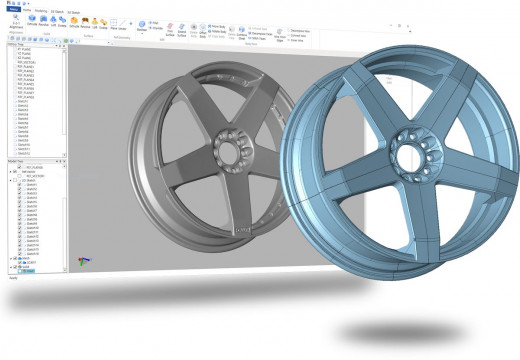The height and width of the screenshot is (360, 520).
Task: Select REF_PLANE1 in History Tree
Action: pyautogui.click(x=26, y=67)
